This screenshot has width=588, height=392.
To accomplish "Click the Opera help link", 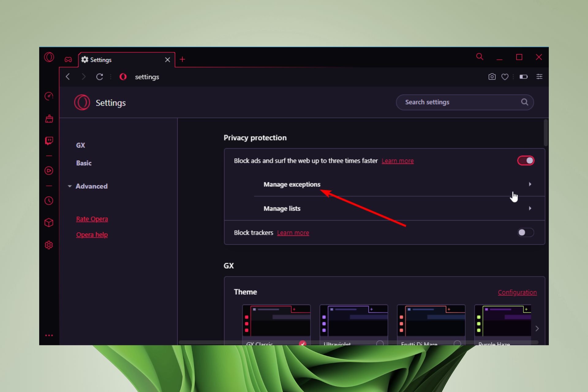I will pyautogui.click(x=92, y=235).
